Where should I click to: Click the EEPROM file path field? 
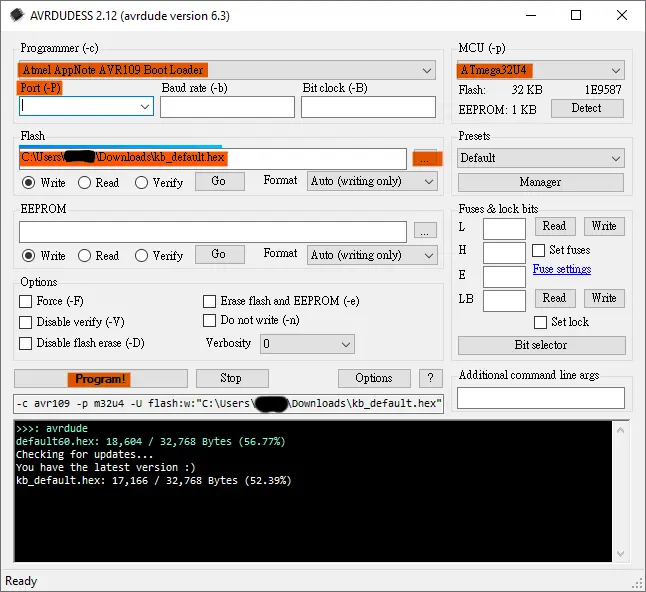(x=213, y=232)
